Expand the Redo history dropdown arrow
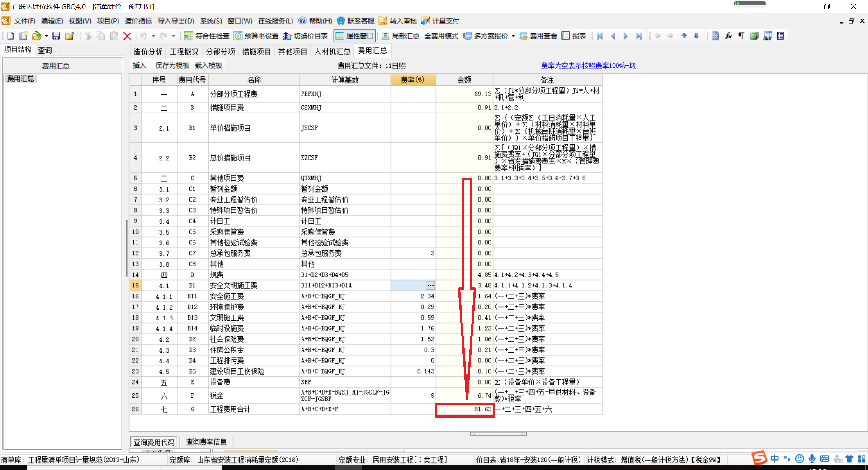Screen dimensions: 868x470 point(173,36)
